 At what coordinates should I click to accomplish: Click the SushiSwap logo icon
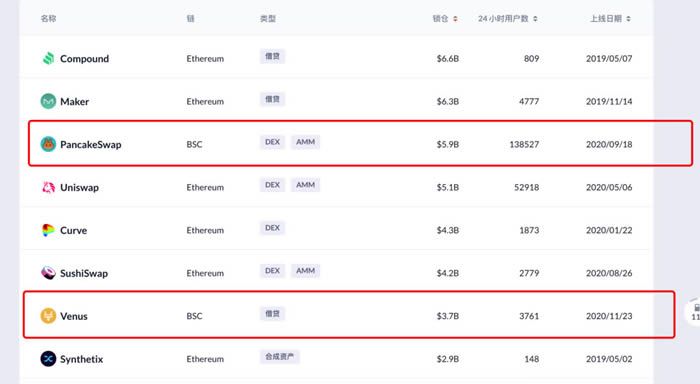click(x=48, y=273)
